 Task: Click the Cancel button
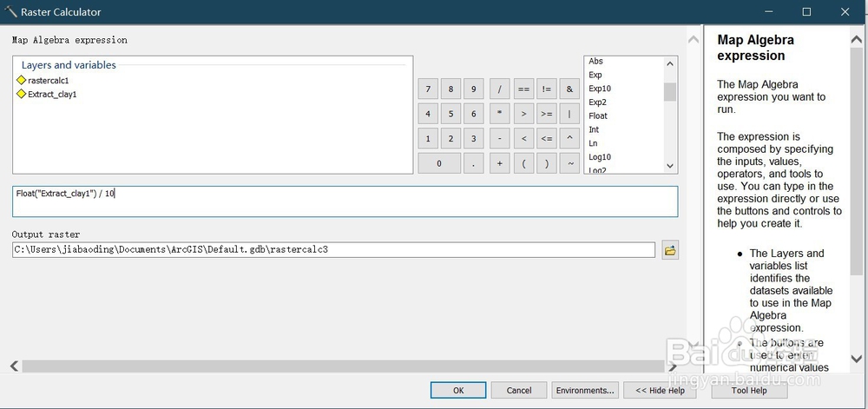[x=519, y=390]
